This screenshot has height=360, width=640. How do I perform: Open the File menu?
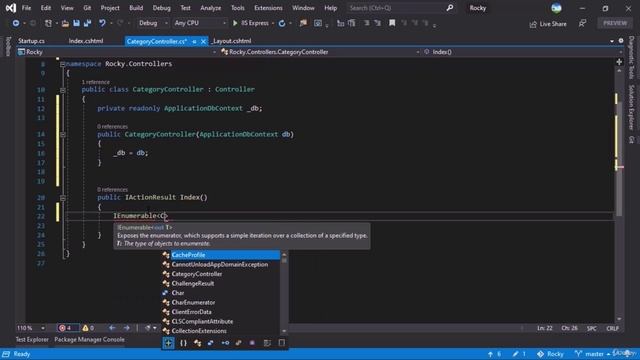pos(27,8)
